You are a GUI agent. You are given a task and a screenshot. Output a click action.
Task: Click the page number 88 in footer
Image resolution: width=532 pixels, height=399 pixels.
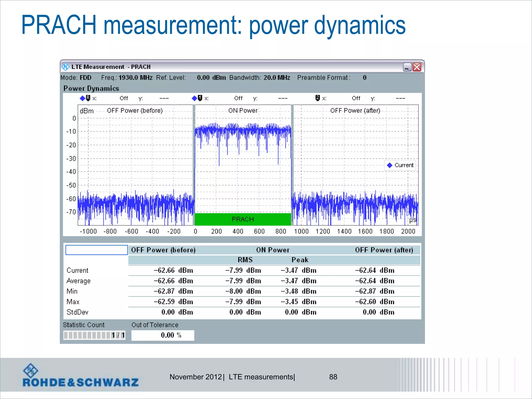pyautogui.click(x=333, y=377)
